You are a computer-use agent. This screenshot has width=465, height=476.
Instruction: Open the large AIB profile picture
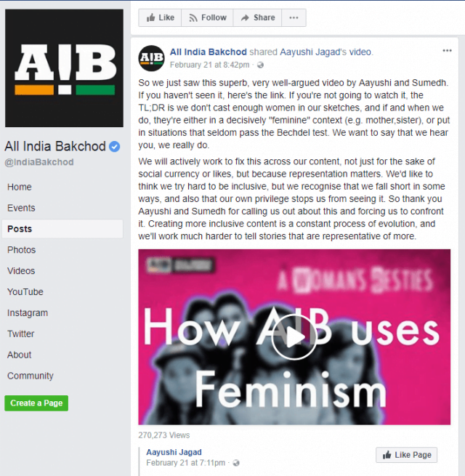(65, 68)
